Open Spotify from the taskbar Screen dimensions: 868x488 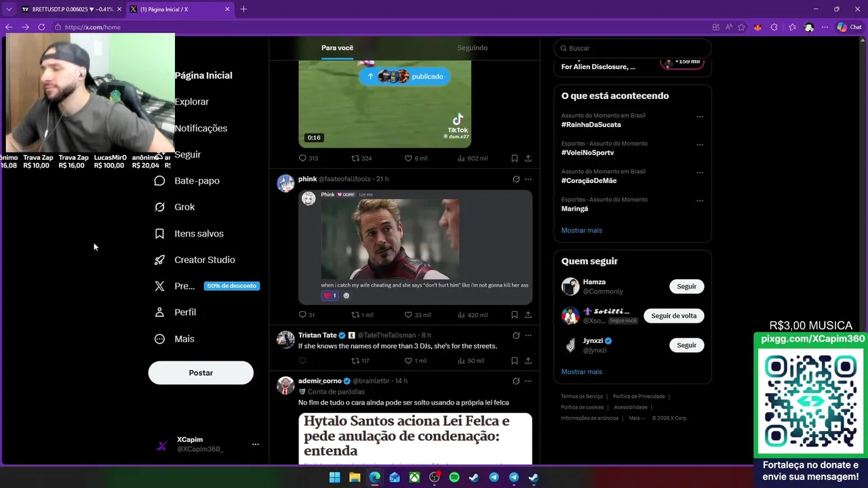pos(454,478)
